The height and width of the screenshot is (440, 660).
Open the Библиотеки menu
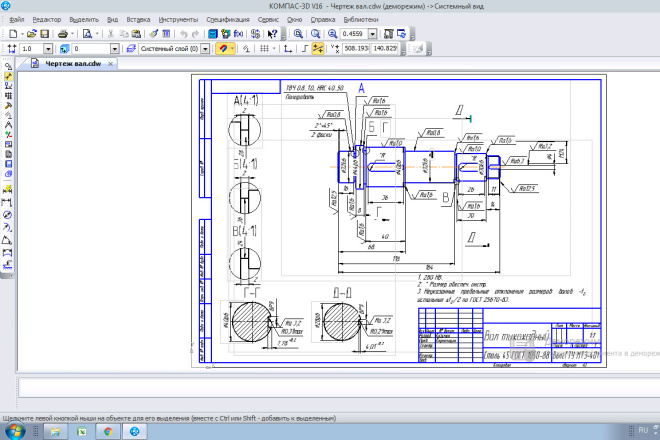[x=361, y=19]
